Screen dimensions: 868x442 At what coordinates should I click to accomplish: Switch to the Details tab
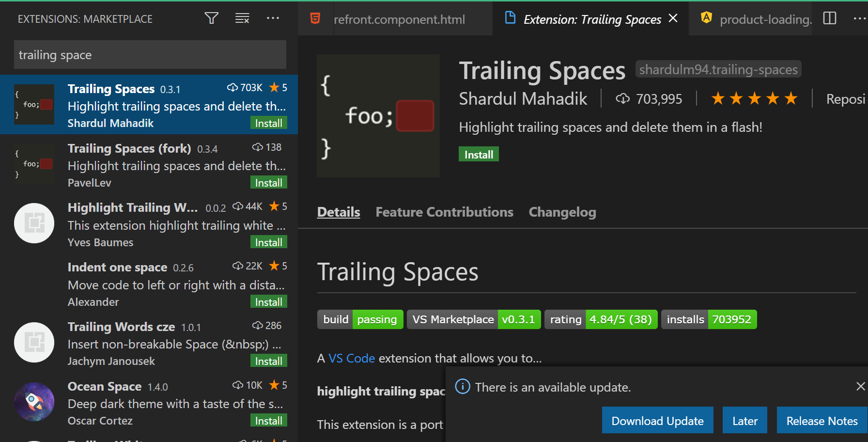click(338, 212)
